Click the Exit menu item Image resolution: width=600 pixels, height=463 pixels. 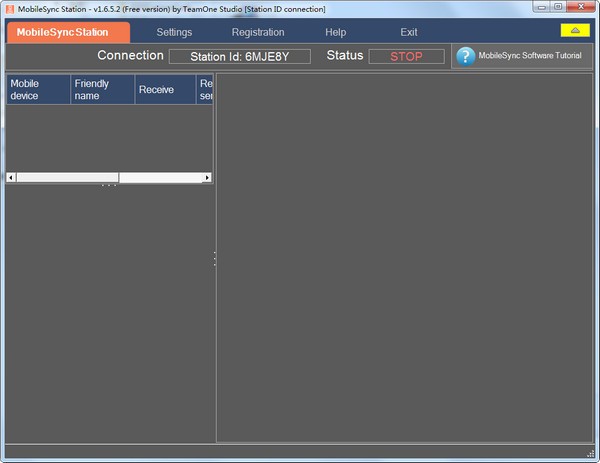point(408,32)
